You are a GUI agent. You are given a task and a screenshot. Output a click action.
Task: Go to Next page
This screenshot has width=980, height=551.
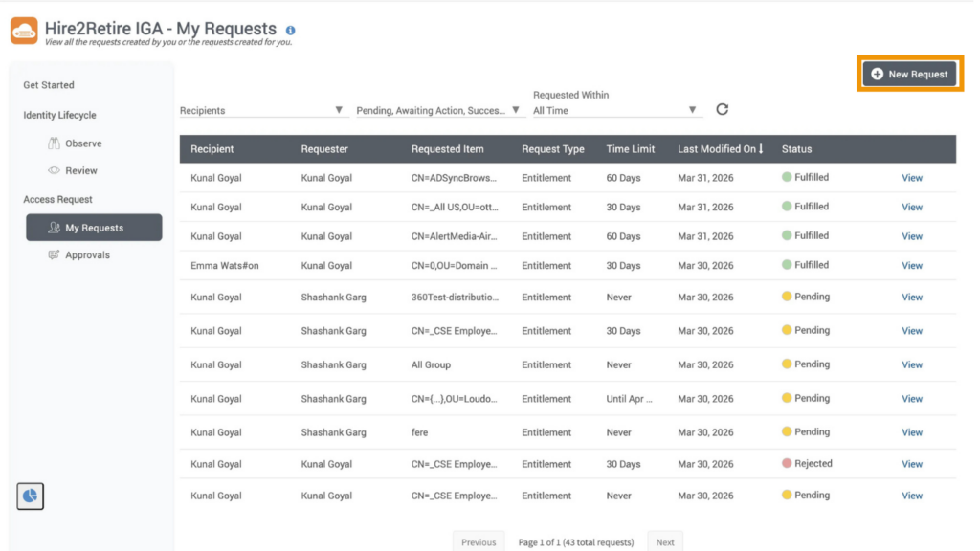click(x=665, y=541)
